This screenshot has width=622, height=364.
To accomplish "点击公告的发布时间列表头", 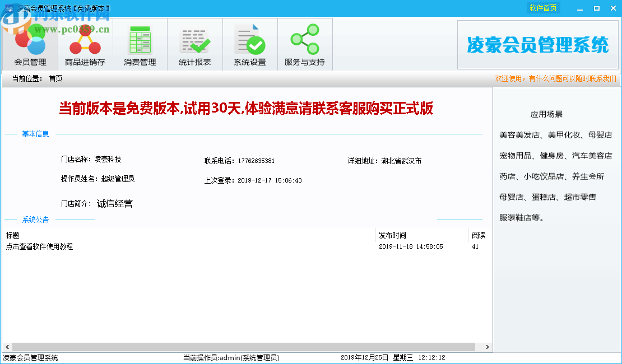I will point(393,235).
